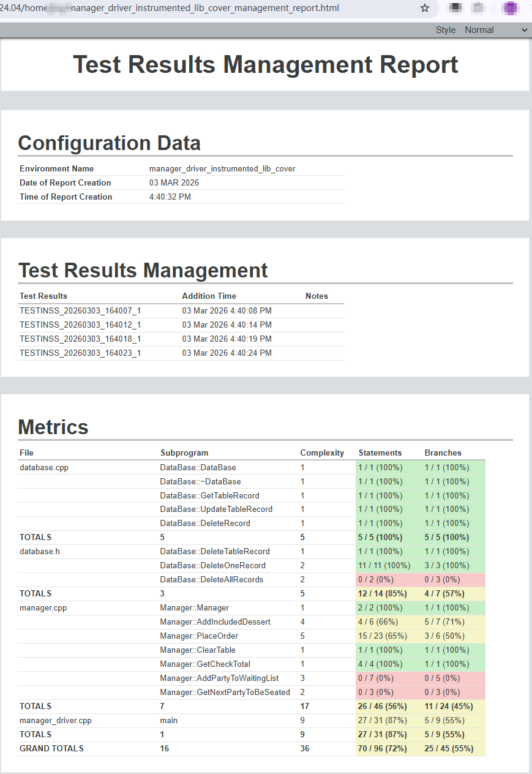Select the 'database.cpp' file name
Viewport: 532px width, 774px height.
click(44, 467)
